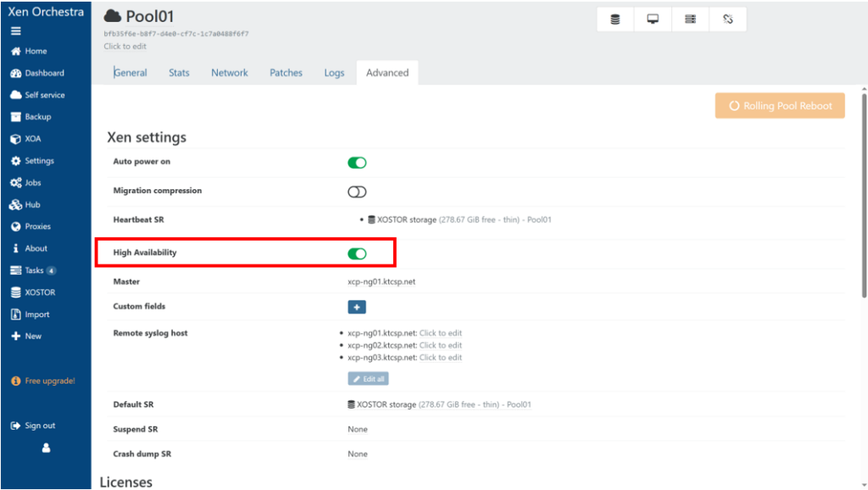868x490 pixels.
Task: Collapse the sidebar with the hamburger icon
Action: [x=15, y=31]
